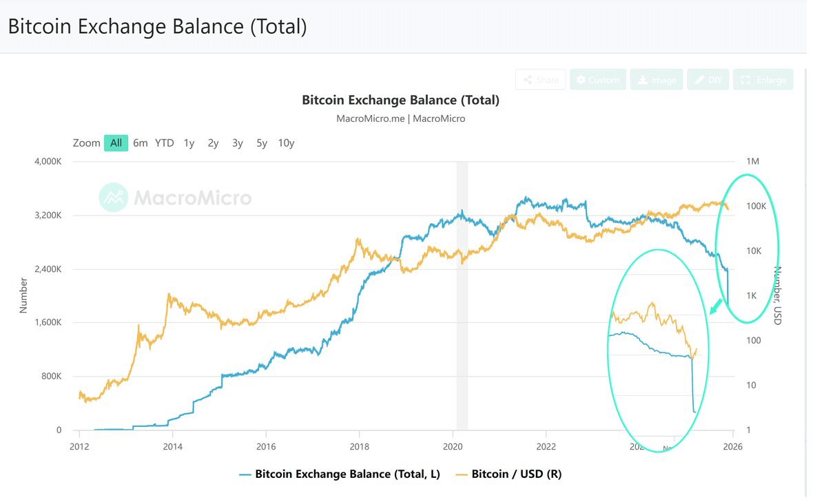Toggle Bitcoin Exchange Balance series in legend
826x504 pixels.
tap(340, 474)
